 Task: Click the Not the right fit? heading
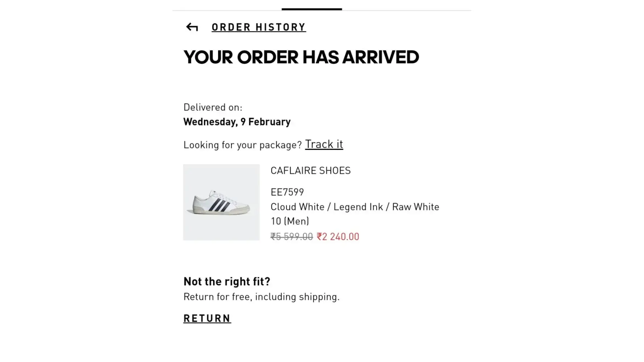point(227,281)
